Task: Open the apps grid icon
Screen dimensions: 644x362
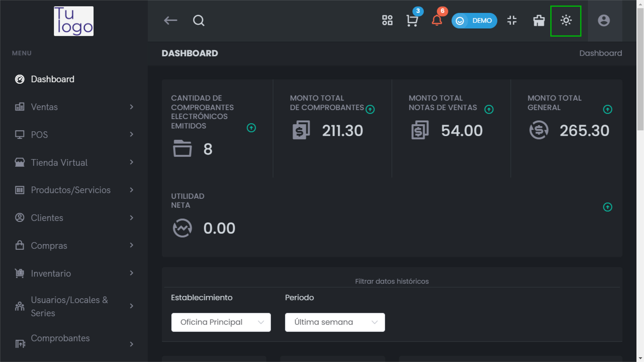Action: (387, 20)
